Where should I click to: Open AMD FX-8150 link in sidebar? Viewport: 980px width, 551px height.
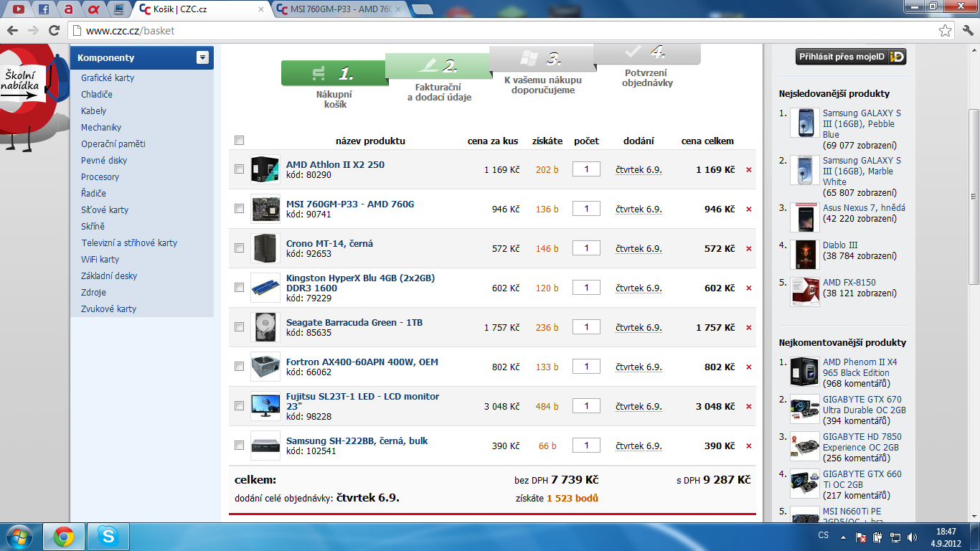pos(849,283)
